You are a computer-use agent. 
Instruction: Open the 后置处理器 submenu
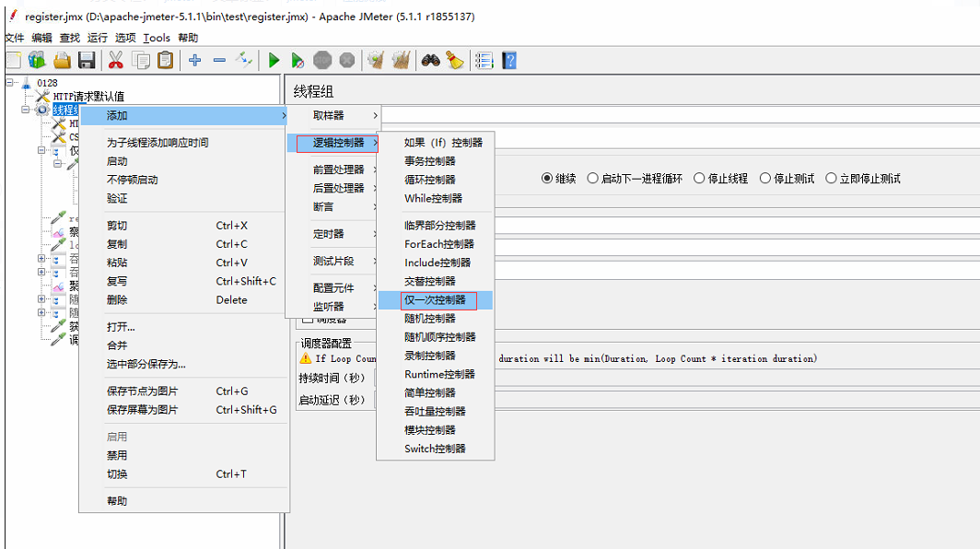pos(332,188)
